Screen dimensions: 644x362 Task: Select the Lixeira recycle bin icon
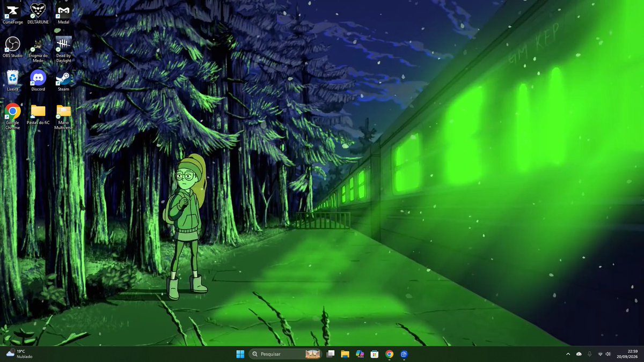pos(12,80)
